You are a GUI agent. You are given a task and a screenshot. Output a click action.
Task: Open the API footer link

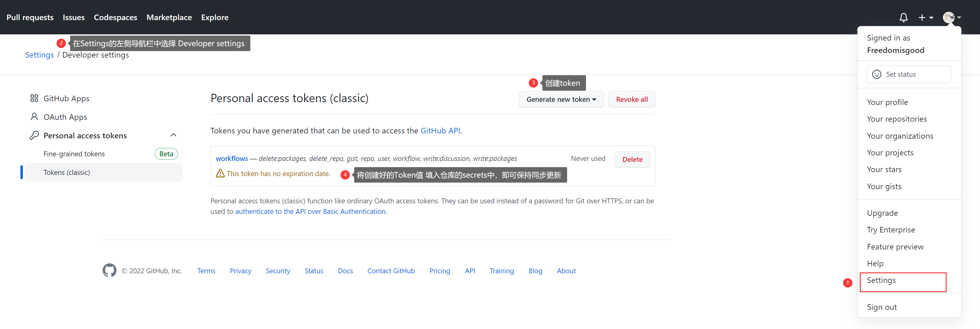(470, 271)
